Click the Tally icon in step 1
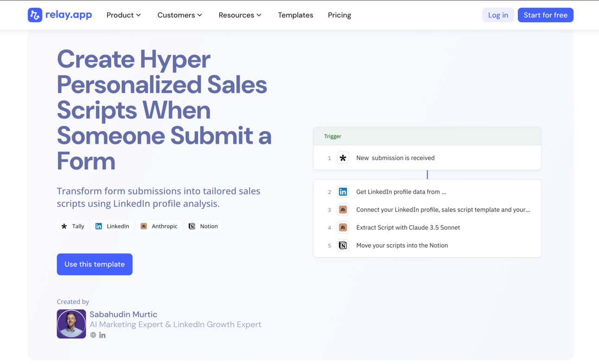This screenshot has width=599, height=364. point(343,158)
